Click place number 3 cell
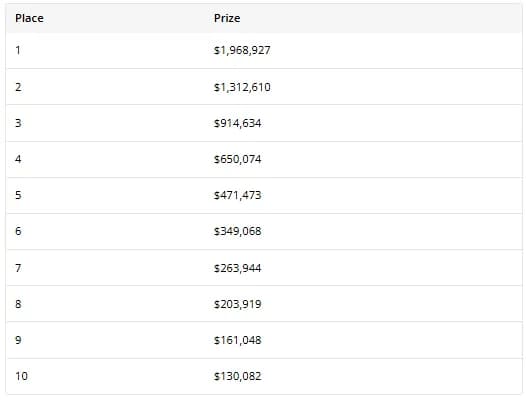 click(18, 123)
